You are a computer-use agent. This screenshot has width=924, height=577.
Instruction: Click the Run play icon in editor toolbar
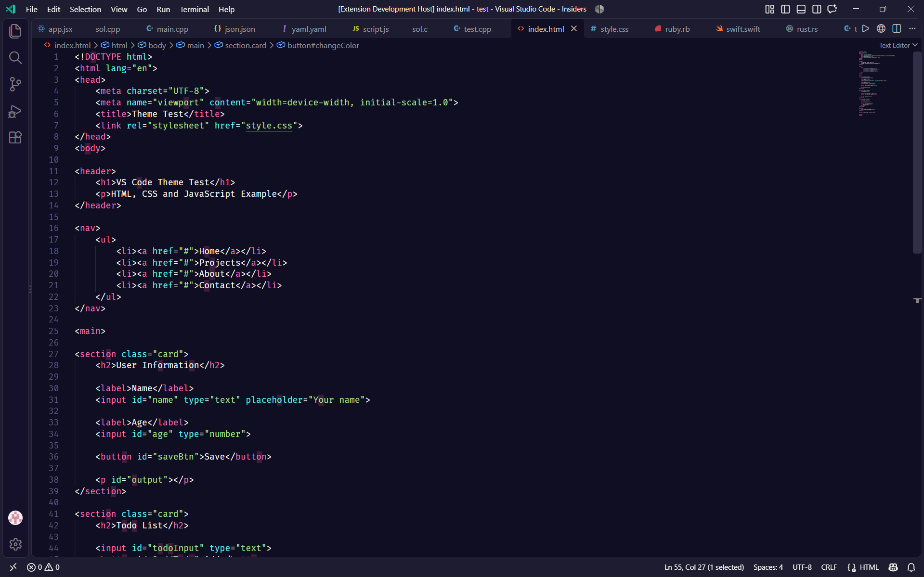tap(866, 29)
